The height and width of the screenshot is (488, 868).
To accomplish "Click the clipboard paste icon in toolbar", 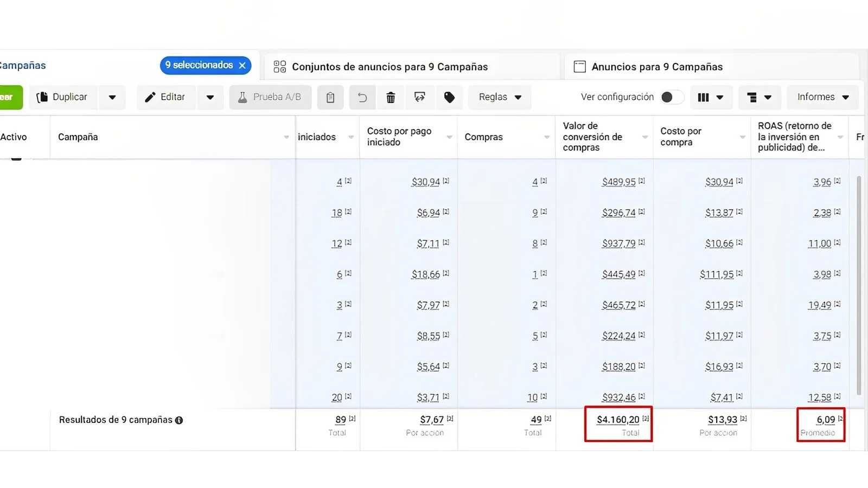I will (x=330, y=98).
